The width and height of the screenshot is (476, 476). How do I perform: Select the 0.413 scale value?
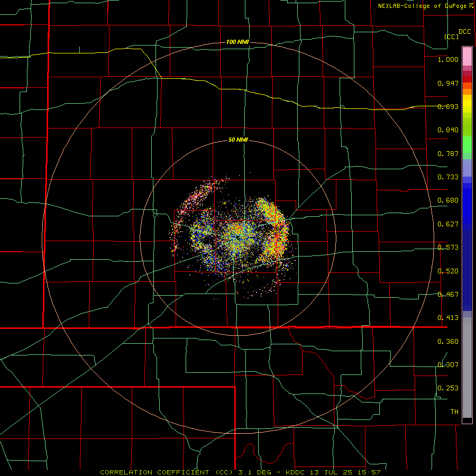tap(448, 318)
